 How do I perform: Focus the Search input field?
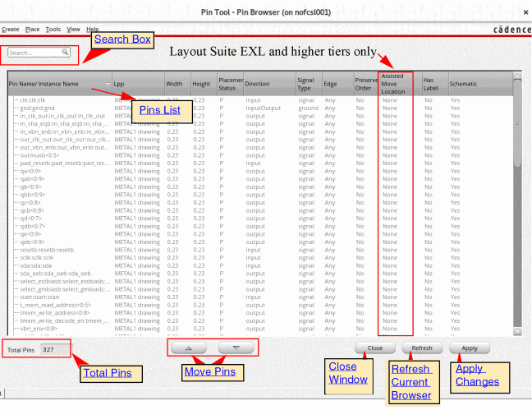(39, 53)
